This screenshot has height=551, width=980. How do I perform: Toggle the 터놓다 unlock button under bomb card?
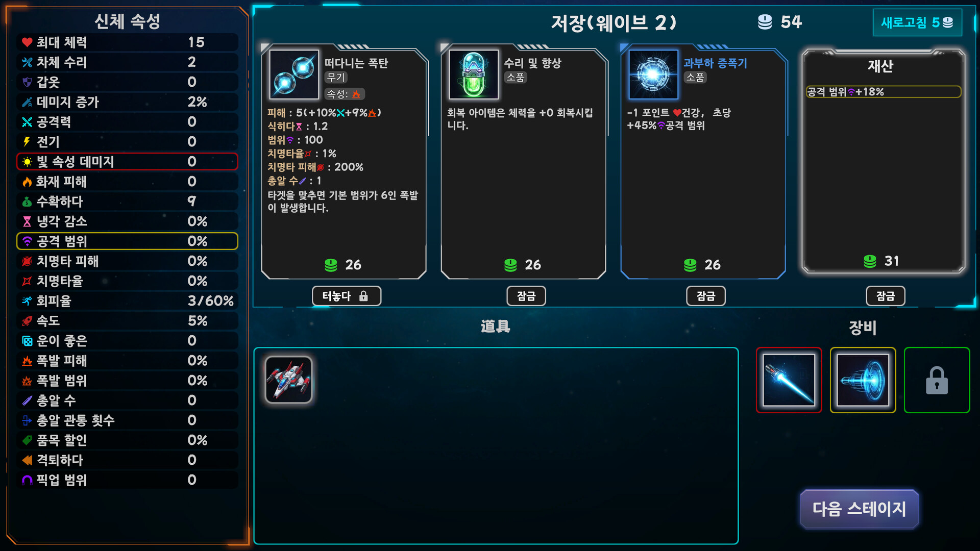click(x=347, y=296)
